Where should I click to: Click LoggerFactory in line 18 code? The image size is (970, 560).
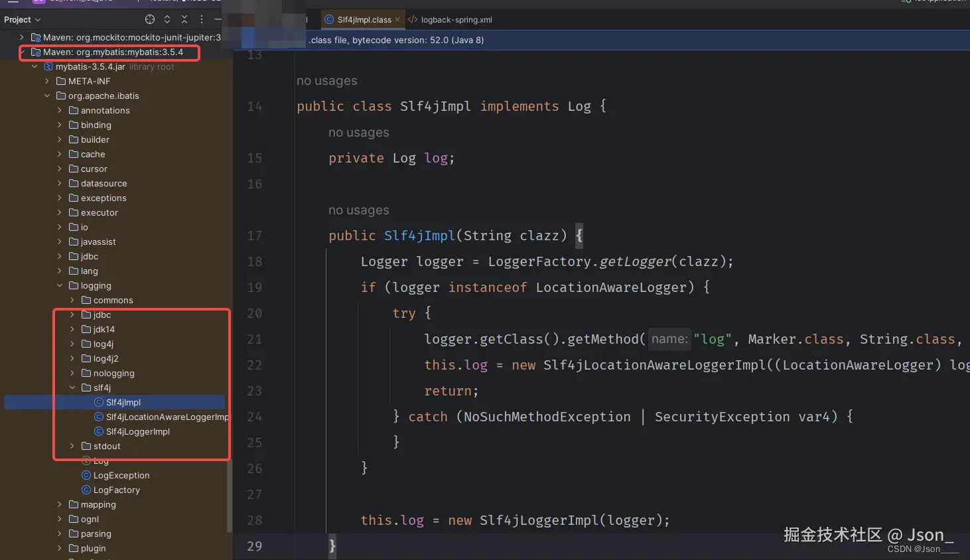(539, 261)
